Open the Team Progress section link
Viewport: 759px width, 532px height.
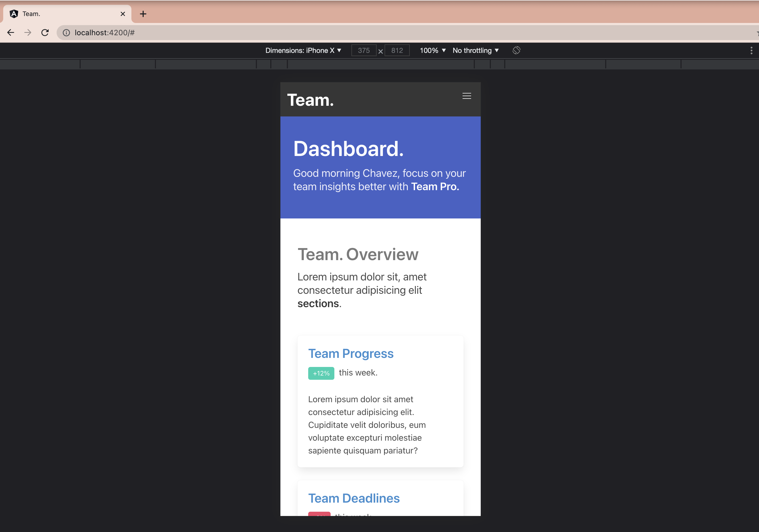pos(351,353)
